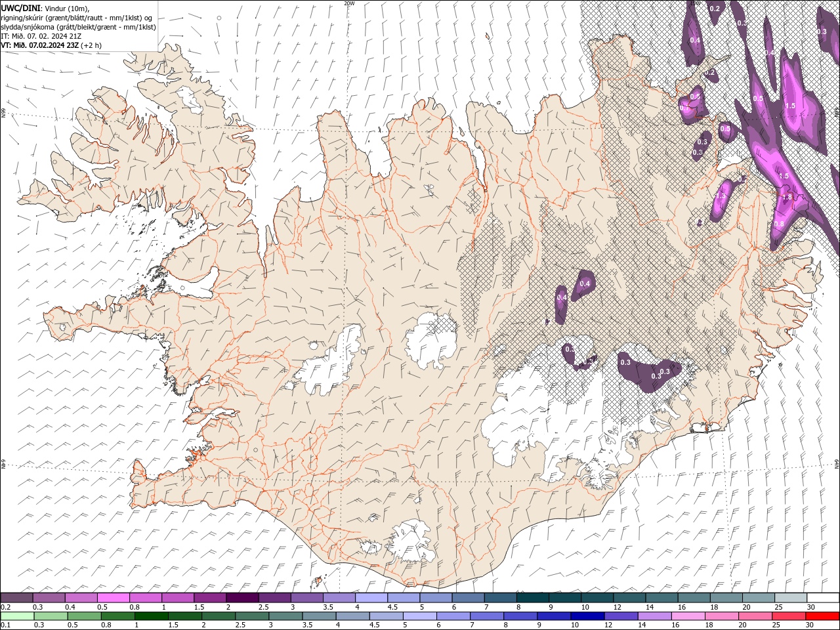Select the lavender top-row swatch between 4 and 4.5
Screen dimensions: 840x630
(x=371, y=598)
